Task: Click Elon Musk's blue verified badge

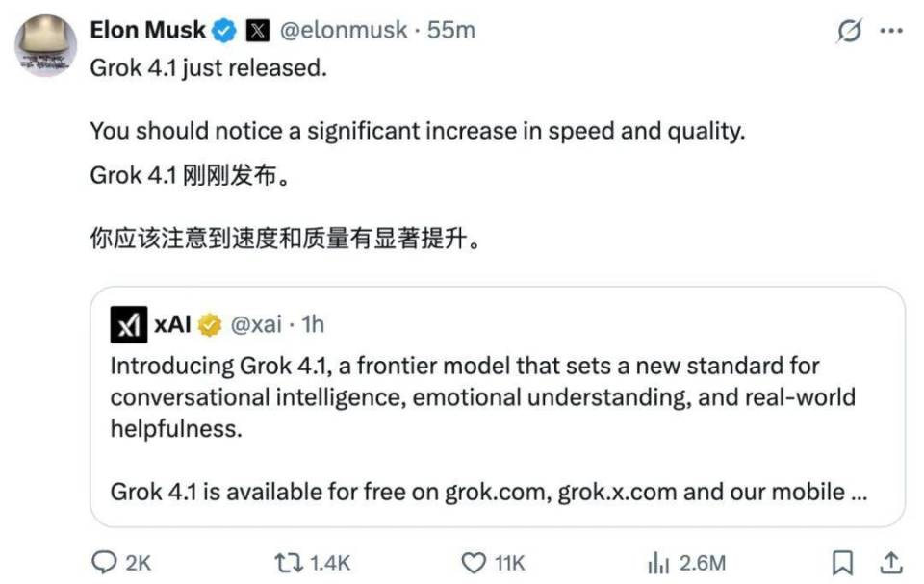Action: 222,30
